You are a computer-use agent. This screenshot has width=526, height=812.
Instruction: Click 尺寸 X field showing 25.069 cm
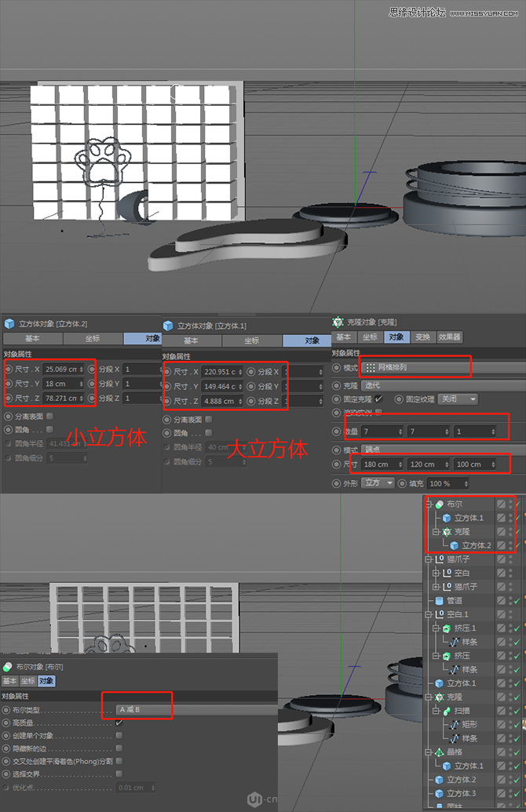tap(64, 370)
